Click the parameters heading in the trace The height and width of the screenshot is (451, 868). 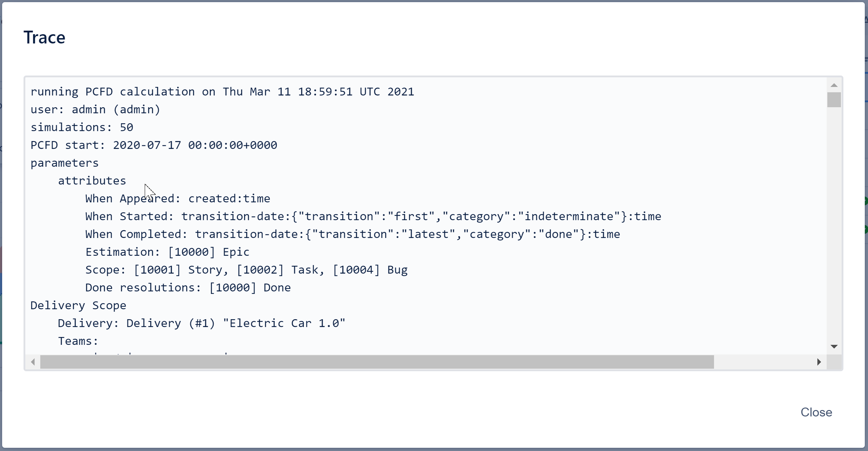(65, 163)
